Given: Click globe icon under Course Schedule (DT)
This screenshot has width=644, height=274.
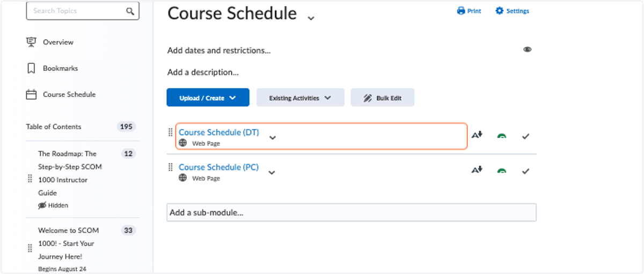Looking at the screenshot, I should (183, 143).
